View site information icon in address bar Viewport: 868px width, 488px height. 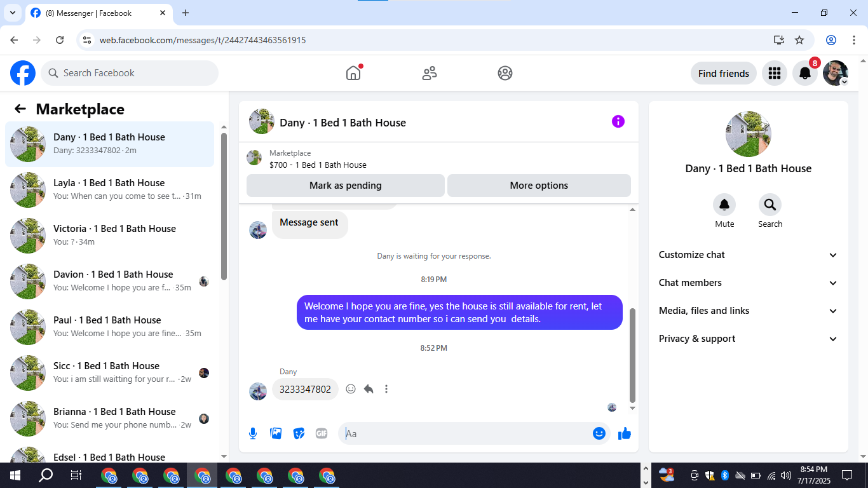point(88,40)
